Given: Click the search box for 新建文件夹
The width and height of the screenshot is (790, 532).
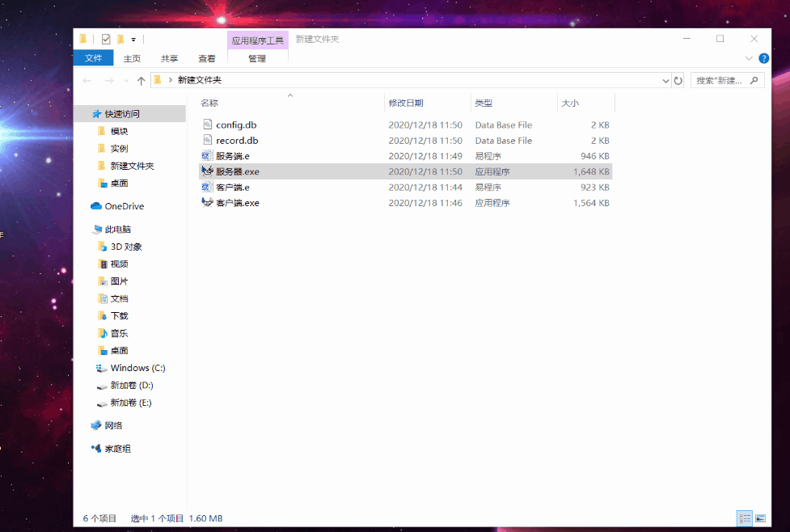Looking at the screenshot, I should point(728,80).
